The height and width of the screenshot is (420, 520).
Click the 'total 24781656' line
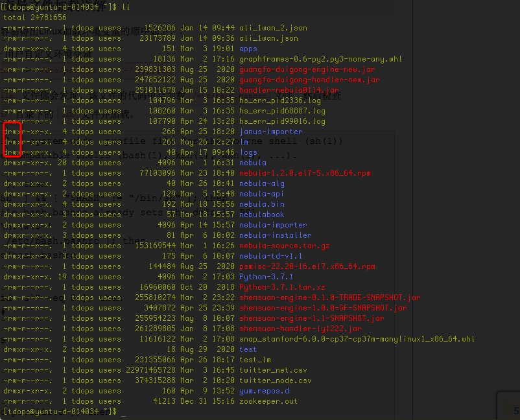(x=35, y=17)
